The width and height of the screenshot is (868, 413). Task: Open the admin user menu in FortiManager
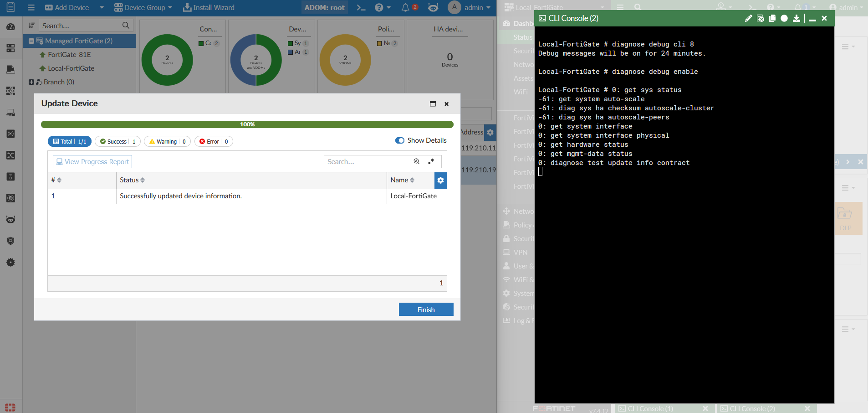point(470,8)
